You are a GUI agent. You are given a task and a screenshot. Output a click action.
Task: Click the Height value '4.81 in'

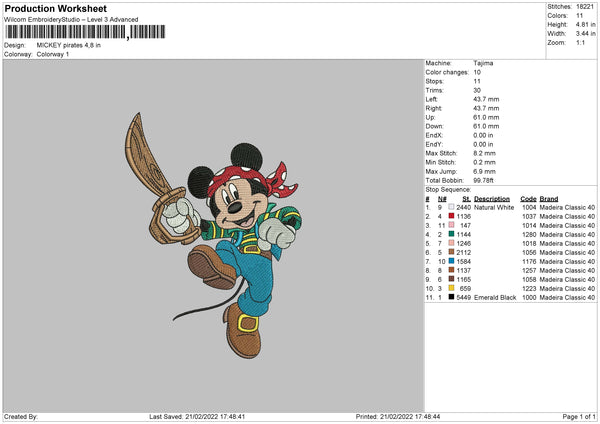click(585, 24)
